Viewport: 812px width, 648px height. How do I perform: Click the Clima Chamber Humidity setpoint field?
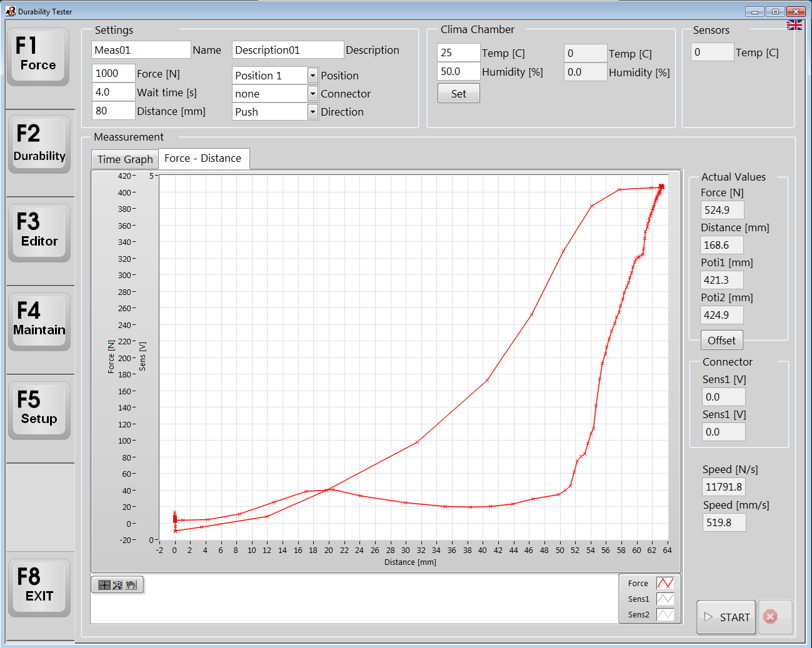coord(458,71)
